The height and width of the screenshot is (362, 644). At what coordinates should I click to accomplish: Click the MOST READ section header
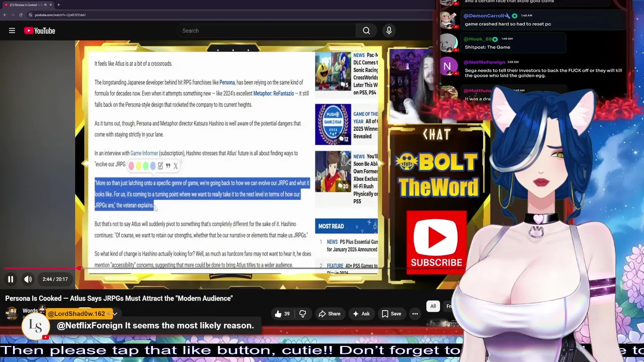coord(346,226)
